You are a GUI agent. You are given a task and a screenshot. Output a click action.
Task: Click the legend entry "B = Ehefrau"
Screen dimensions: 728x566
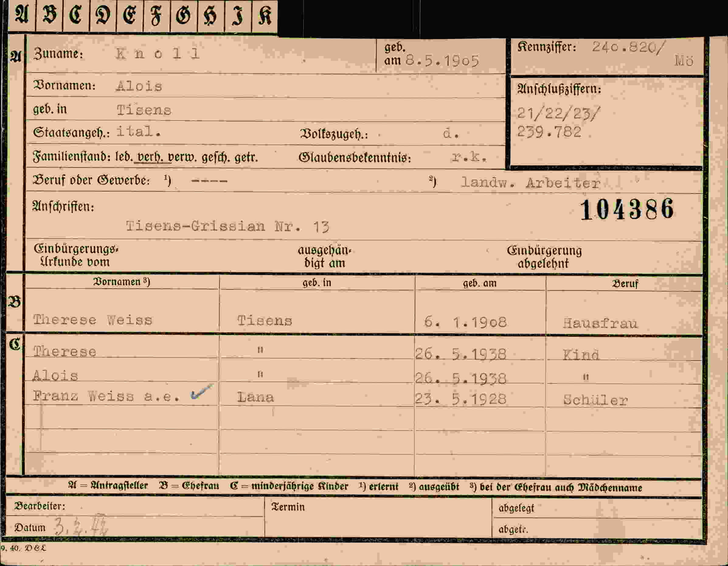(x=189, y=486)
